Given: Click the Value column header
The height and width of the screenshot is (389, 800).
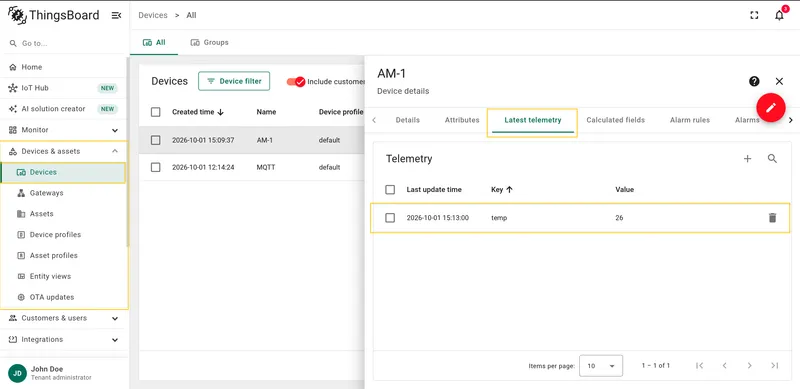Looking at the screenshot, I should pos(624,190).
